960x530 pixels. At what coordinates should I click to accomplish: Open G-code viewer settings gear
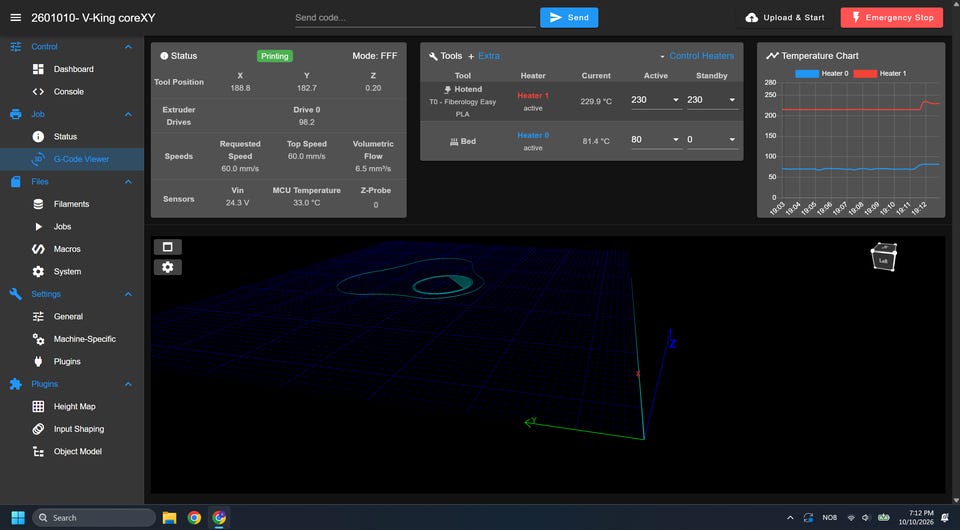pyautogui.click(x=168, y=267)
